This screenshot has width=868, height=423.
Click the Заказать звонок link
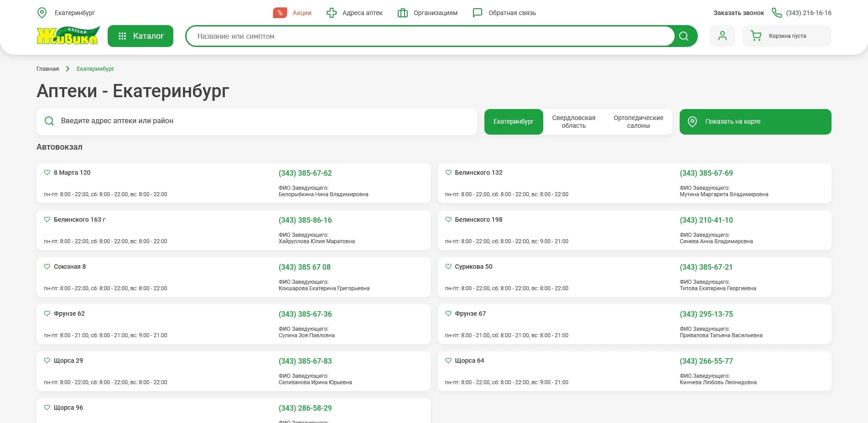[x=738, y=13]
